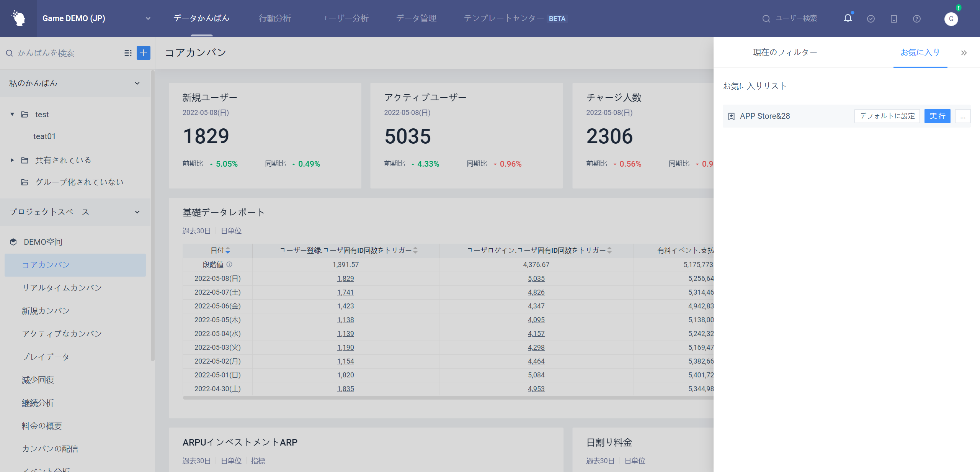
Task: Click the info icon next to 段階値
Action: click(x=229, y=264)
